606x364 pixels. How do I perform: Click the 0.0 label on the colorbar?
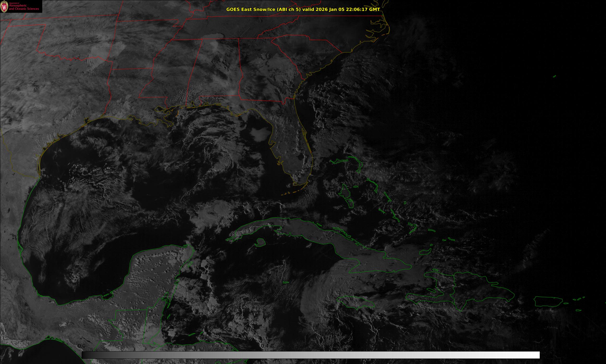tap(82, 346)
